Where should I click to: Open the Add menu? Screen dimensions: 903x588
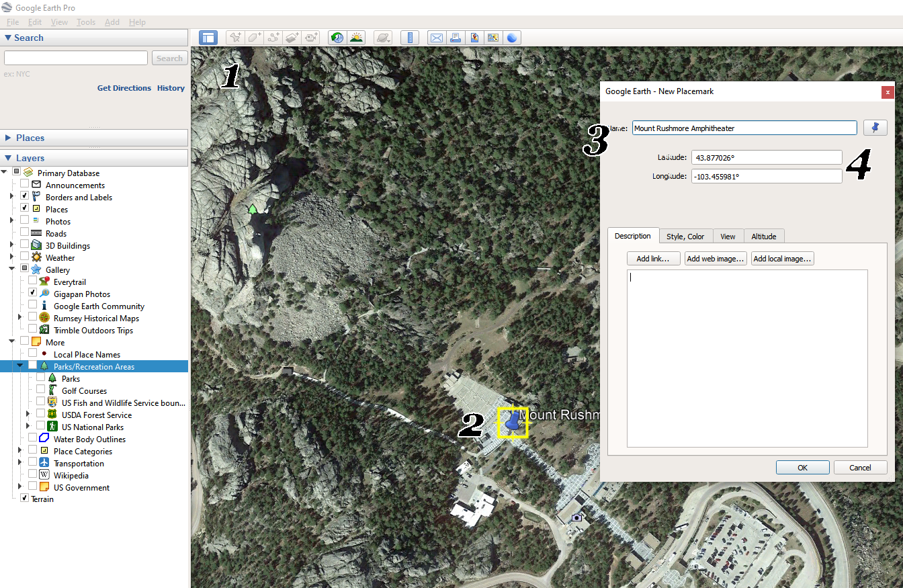112,22
